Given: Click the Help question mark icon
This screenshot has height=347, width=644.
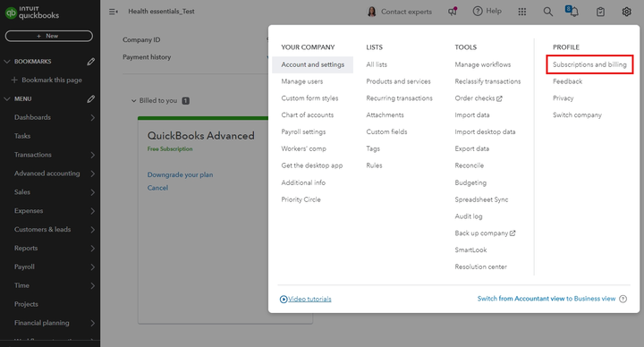Looking at the screenshot, I should (478, 11).
